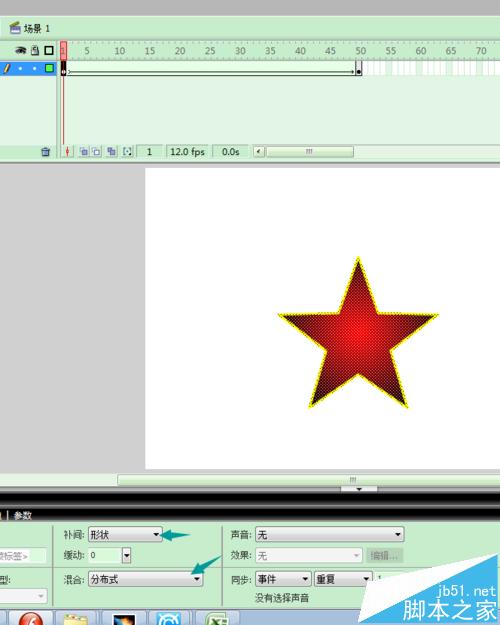Click the stage horizontal scrollbar
The width and height of the screenshot is (500, 625).
pyautogui.click(x=309, y=480)
